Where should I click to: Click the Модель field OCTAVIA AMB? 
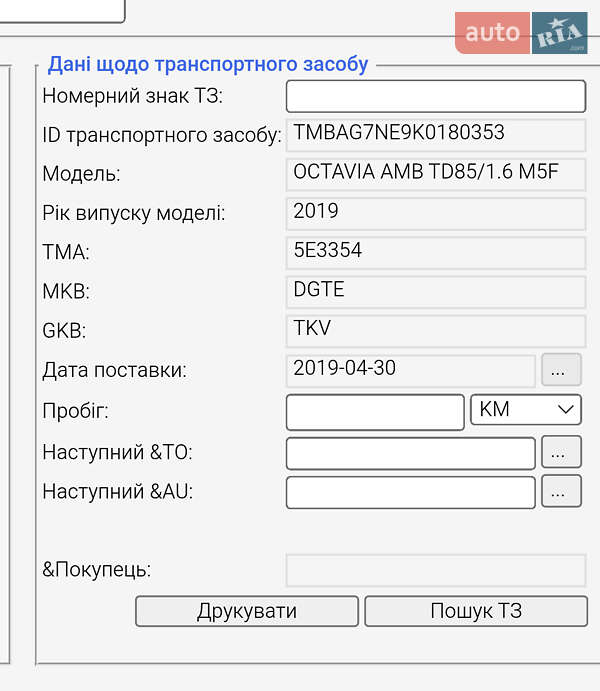[x=436, y=174]
